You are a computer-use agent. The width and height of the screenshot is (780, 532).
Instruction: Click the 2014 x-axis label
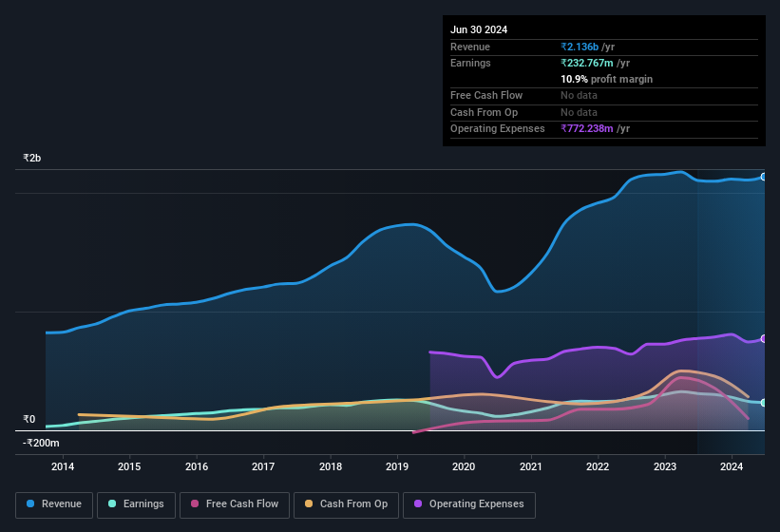(x=63, y=466)
